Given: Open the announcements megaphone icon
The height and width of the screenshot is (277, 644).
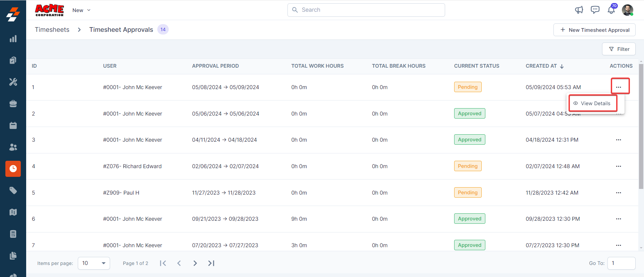Looking at the screenshot, I should pos(579,10).
